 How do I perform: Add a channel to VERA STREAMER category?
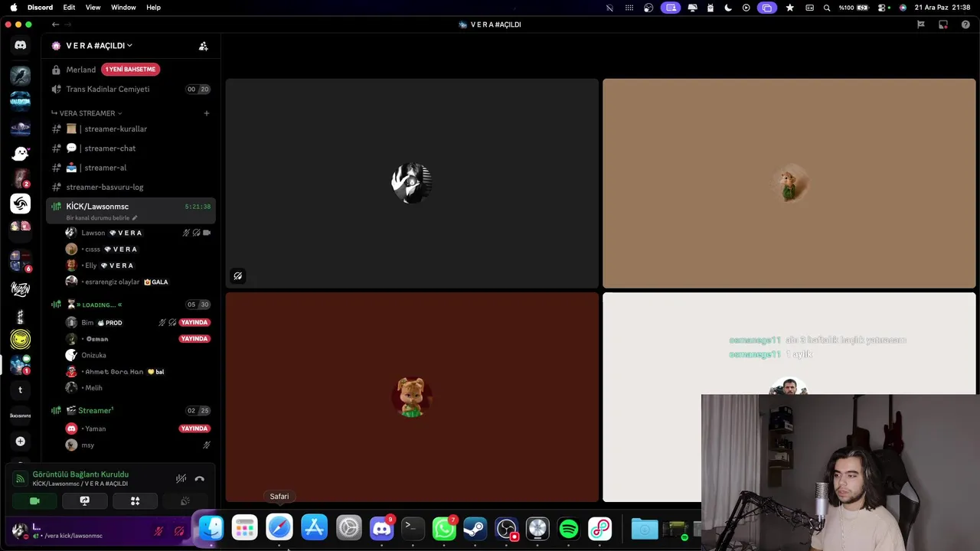click(206, 113)
